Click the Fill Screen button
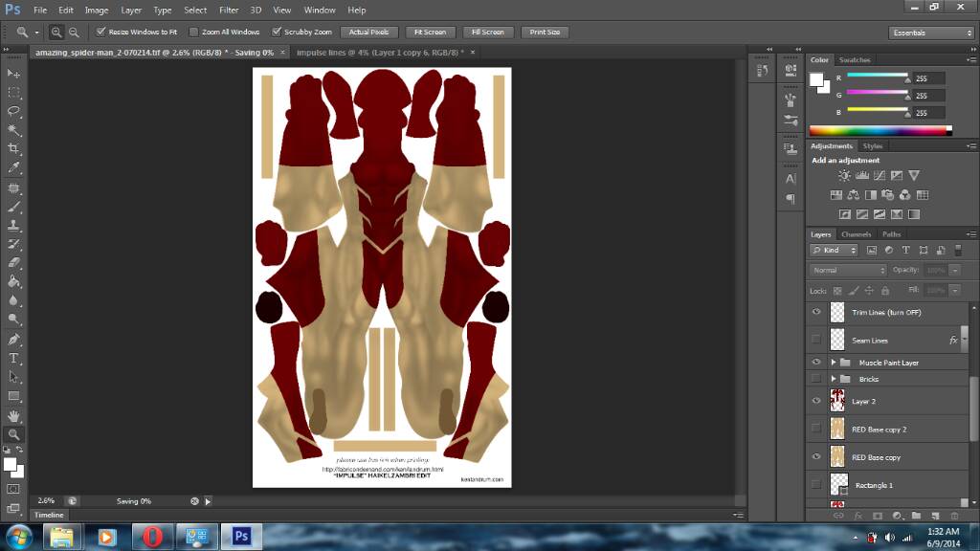 (487, 32)
